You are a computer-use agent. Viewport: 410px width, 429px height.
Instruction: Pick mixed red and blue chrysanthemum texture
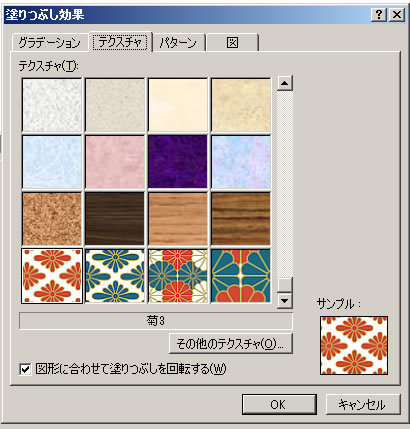pos(178,276)
